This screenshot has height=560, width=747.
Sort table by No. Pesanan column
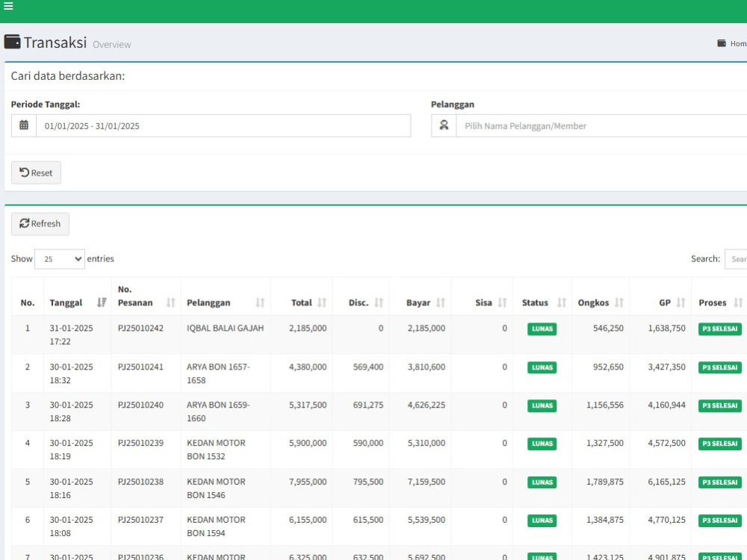click(x=146, y=296)
